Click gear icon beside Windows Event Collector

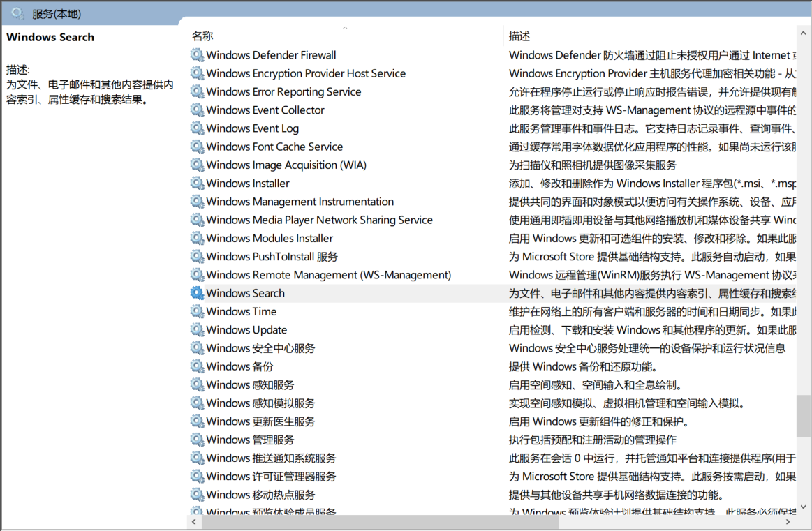coord(197,110)
